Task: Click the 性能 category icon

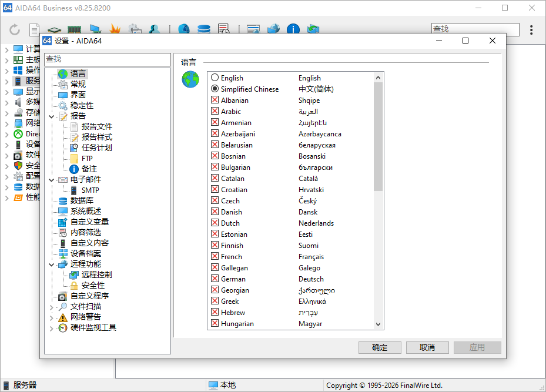Action: click(x=19, y=197)
